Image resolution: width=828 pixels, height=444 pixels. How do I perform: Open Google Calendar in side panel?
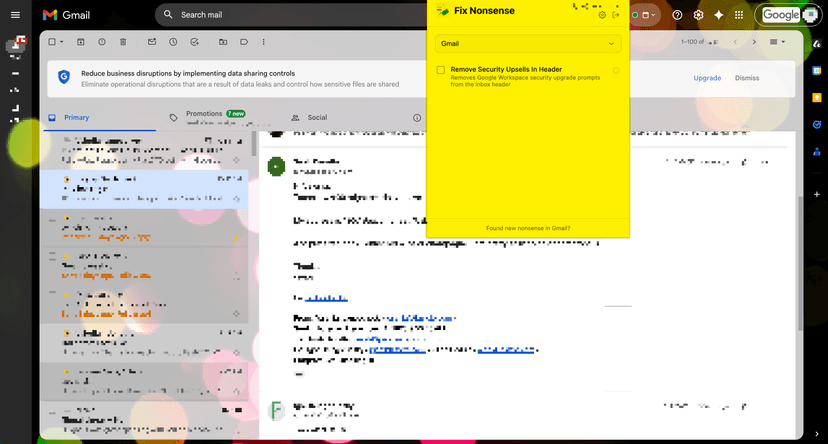(816, 70)
